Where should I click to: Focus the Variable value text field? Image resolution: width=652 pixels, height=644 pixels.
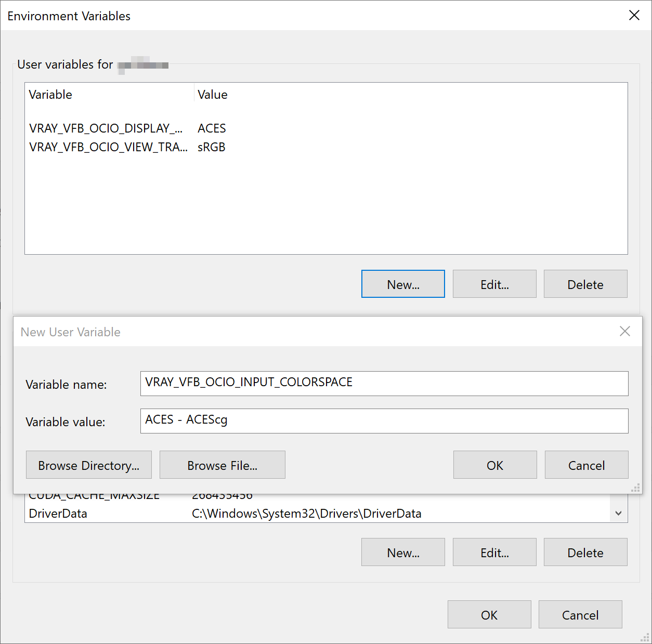(384, 420)
